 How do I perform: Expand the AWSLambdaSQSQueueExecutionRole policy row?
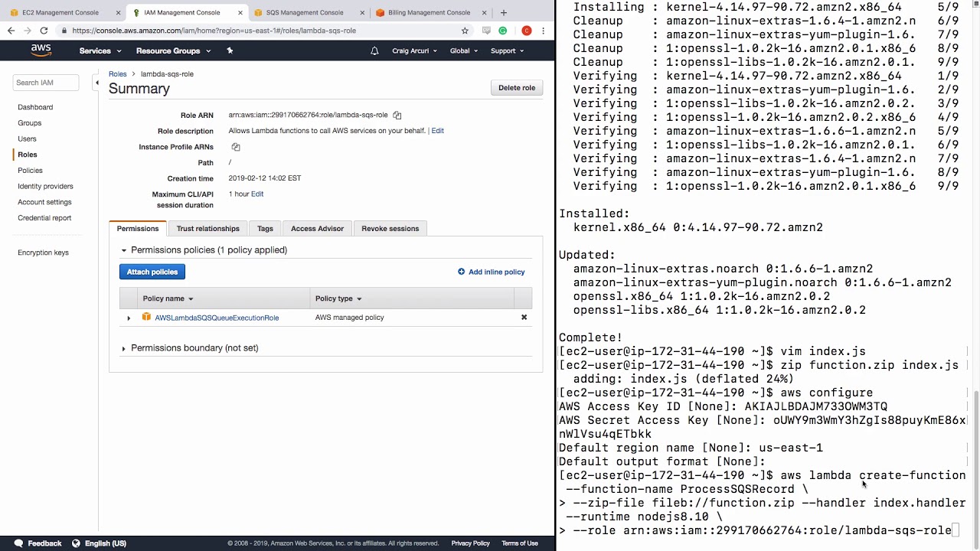point(129,318)
